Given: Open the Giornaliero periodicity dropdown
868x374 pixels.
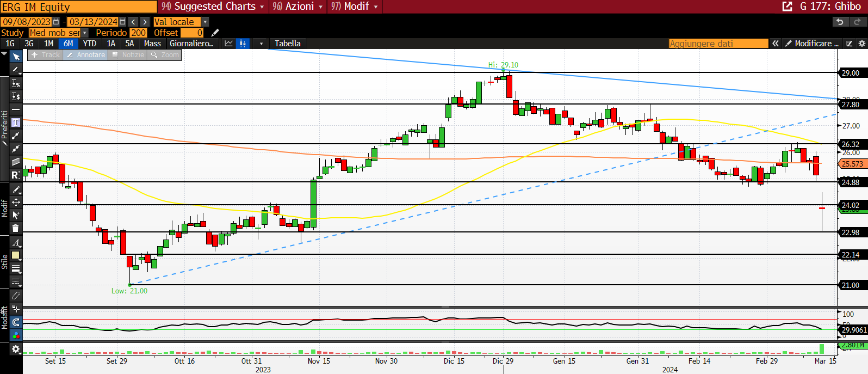Looking at the screenshot, I should pos(191,44).
